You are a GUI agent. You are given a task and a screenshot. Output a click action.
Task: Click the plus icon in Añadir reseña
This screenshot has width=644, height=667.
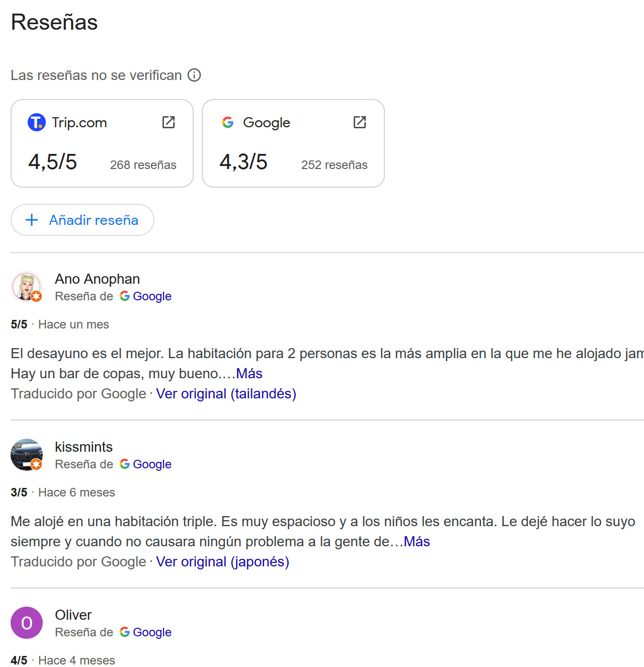point(32,220)
